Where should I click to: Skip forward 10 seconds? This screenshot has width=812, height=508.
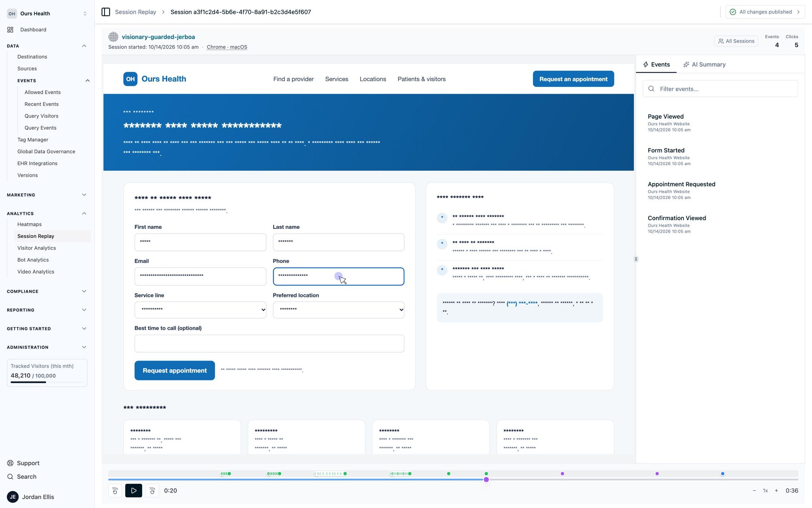tap(152, 491)
